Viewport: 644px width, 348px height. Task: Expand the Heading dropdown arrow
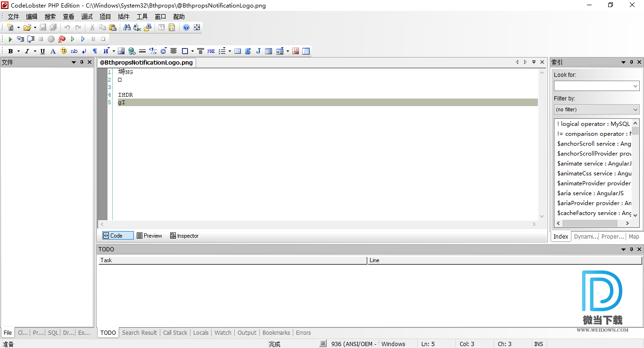(x=114, y=51)
